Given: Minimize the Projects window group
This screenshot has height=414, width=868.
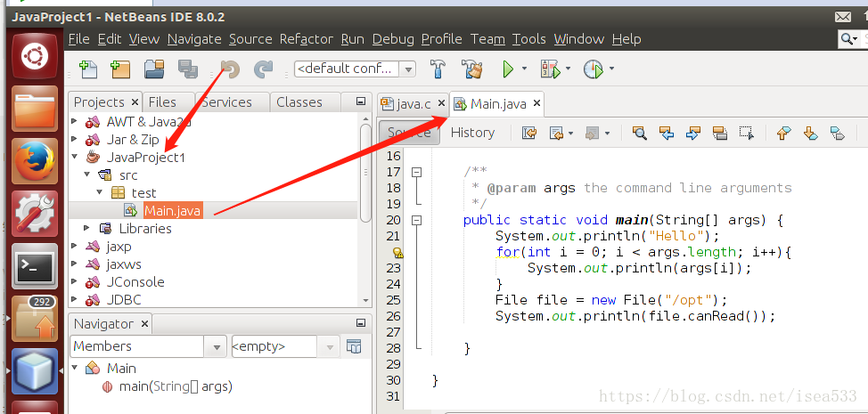Looking at the screenshot, I should coord(361,101).
